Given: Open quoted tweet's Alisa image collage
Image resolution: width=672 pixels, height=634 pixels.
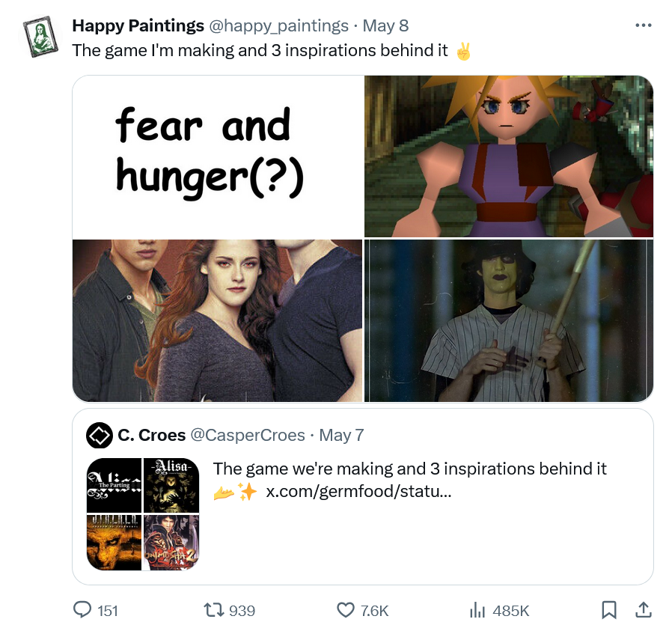Looking at the screenshot, I should 143,513.
